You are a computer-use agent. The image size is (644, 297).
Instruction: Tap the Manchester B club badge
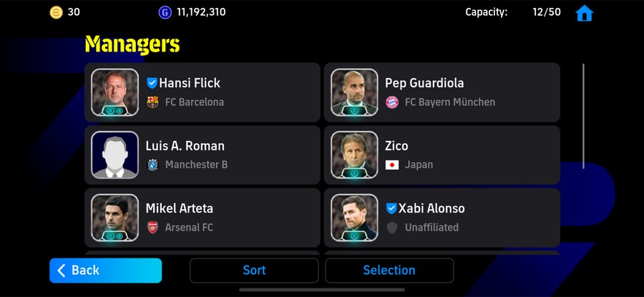[152, 165]
